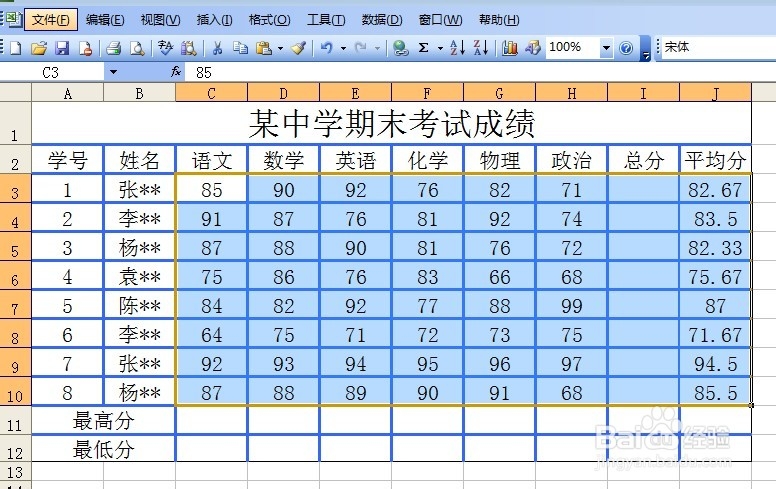This screenshot has height=489, width=776.
Task: Click the Name Box showing C3
Action: coord(51,73)
